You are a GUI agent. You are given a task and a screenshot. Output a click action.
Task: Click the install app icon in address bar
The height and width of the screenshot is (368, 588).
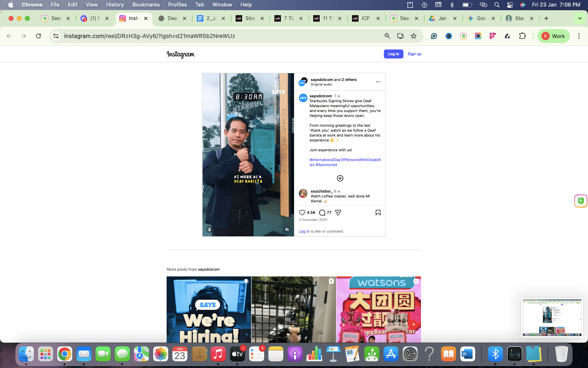pyautogui.click(x=401, y=36)
